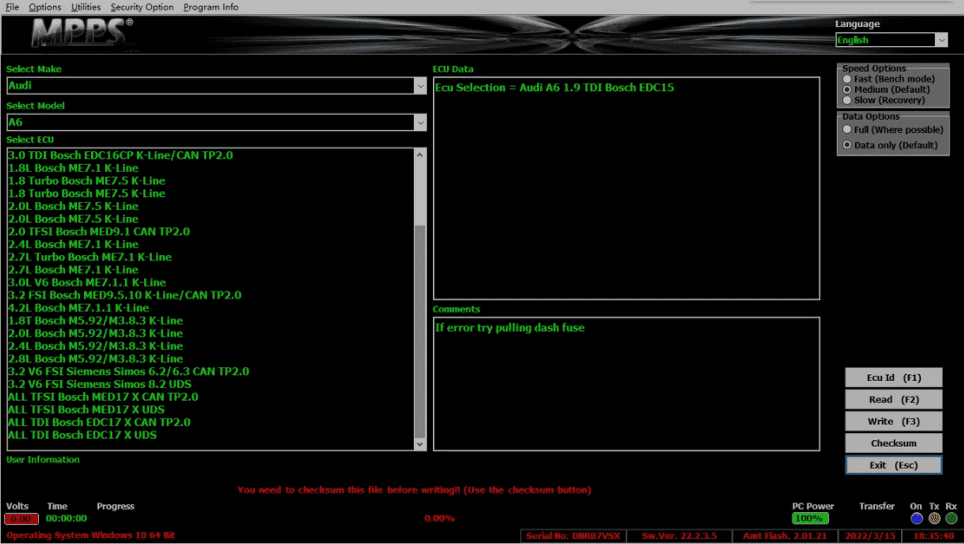Click the progress bar showing 0.00%
Image resolution: width=964 pixels, height=544 pixels.
coord(440,518)
